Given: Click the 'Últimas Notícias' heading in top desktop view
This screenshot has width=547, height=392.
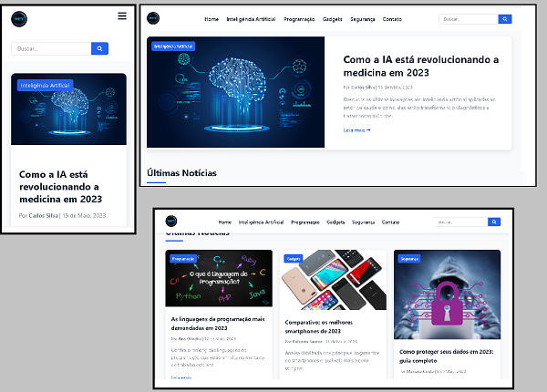Looking at the screenshot, I should pyautogui.click(x=181, y=173).
